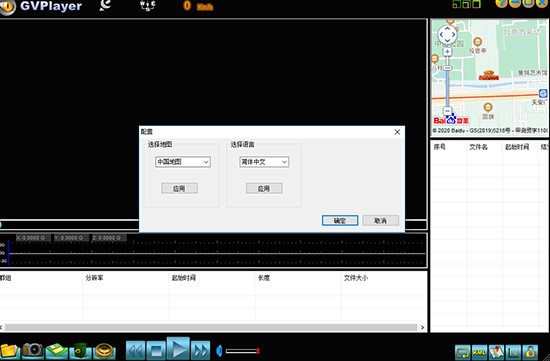Cancel the dialog with 取消 button
550x361 pixels.
pyautogui.click(x=381, y=220)
